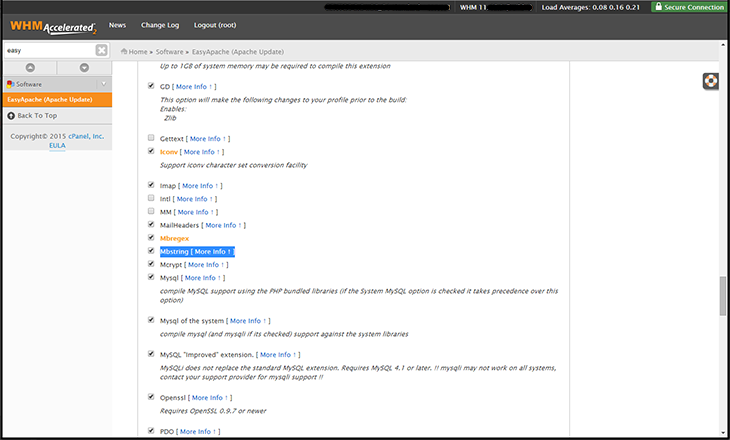Click the Back To Top arrow icon
This screenshot has width=730, height=440.
[11, 115]
